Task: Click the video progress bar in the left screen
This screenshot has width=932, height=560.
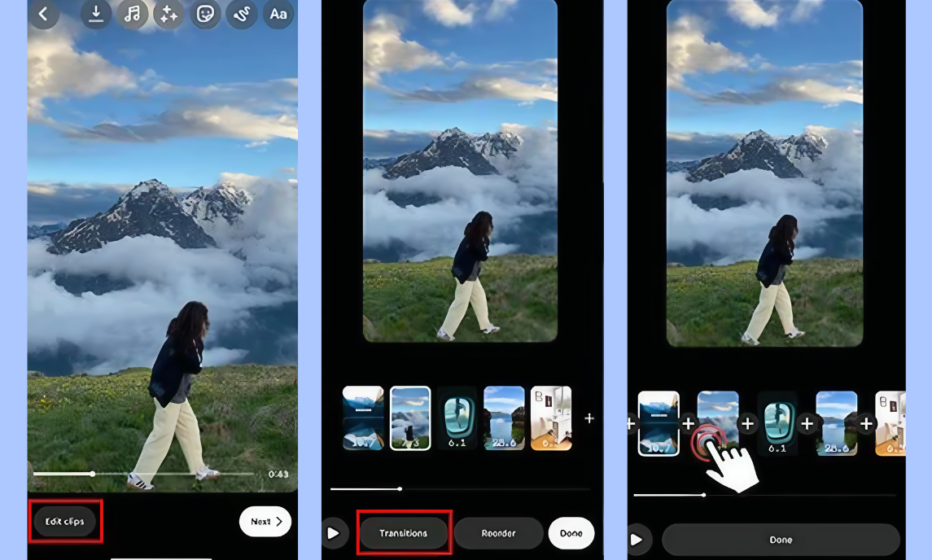Action: click(144, 474)
